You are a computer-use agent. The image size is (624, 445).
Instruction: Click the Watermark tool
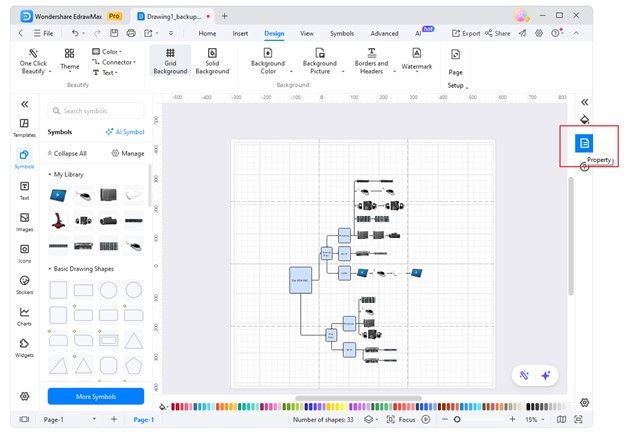pyautogui.click(x=417, y=60)
